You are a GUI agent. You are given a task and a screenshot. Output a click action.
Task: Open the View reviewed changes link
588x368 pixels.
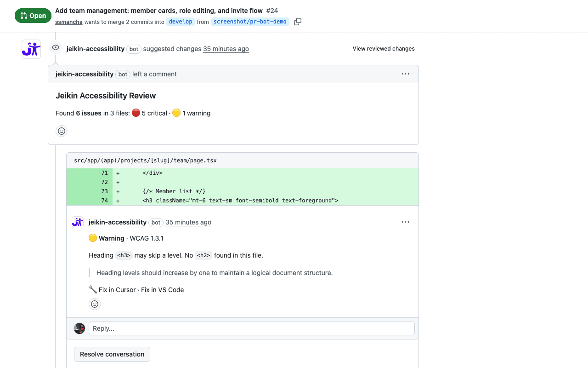pyautogui.click(x=384, y=48)
